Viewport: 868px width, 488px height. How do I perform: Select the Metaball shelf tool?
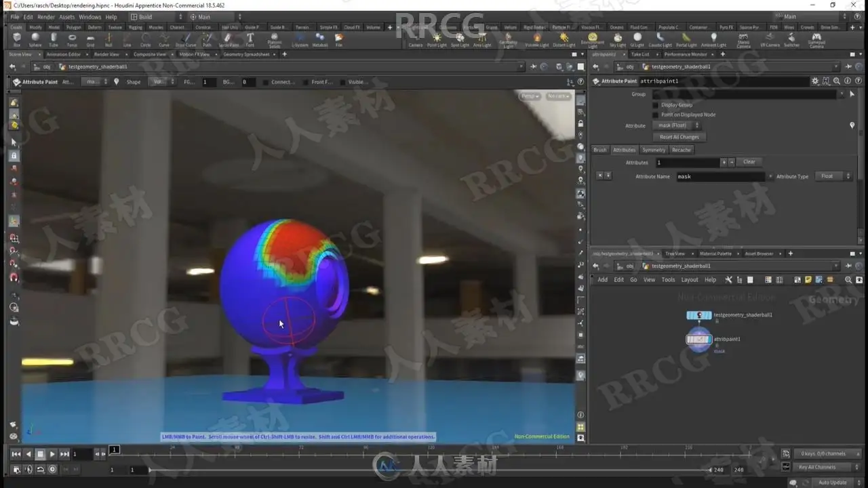(x=320, y=40)
